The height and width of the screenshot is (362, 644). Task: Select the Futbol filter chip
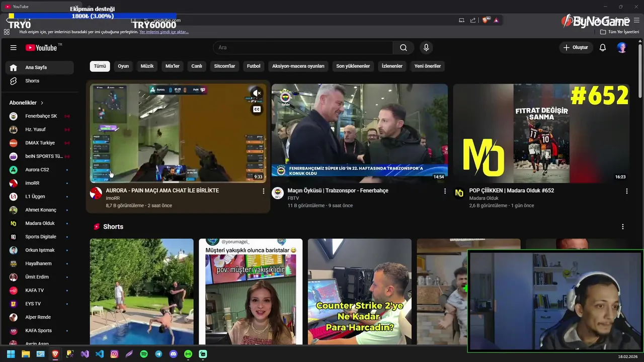(x=254, y=66)
